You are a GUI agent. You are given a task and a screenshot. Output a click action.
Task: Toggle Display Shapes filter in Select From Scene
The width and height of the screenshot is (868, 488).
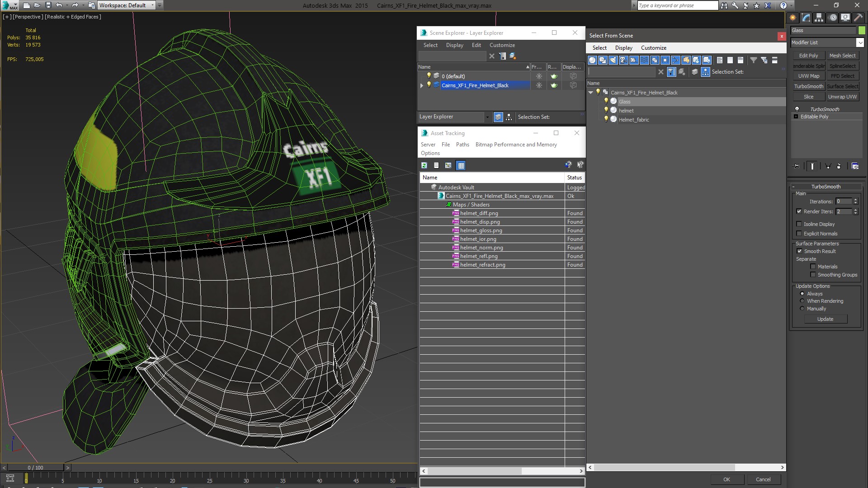[603, 60]
